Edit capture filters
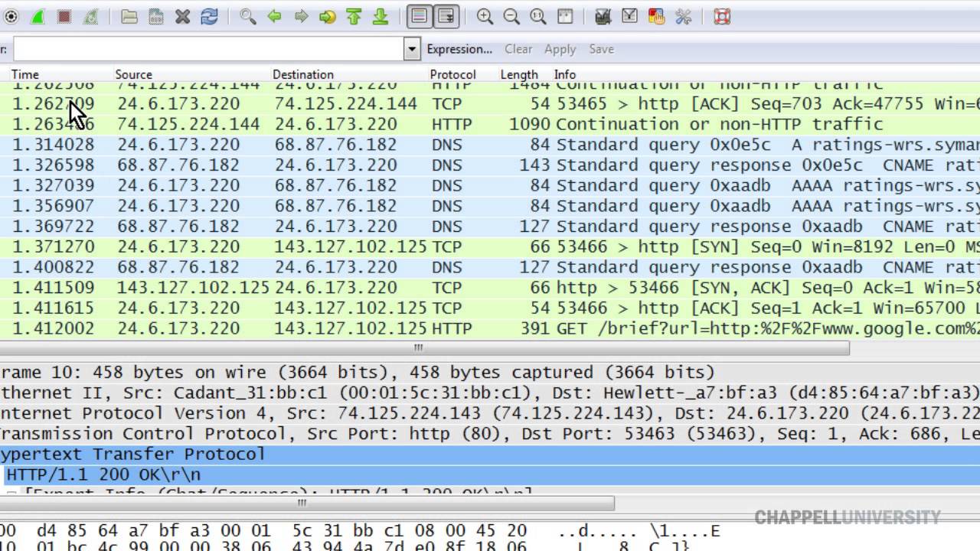980x551 pixels. [603, 16]
